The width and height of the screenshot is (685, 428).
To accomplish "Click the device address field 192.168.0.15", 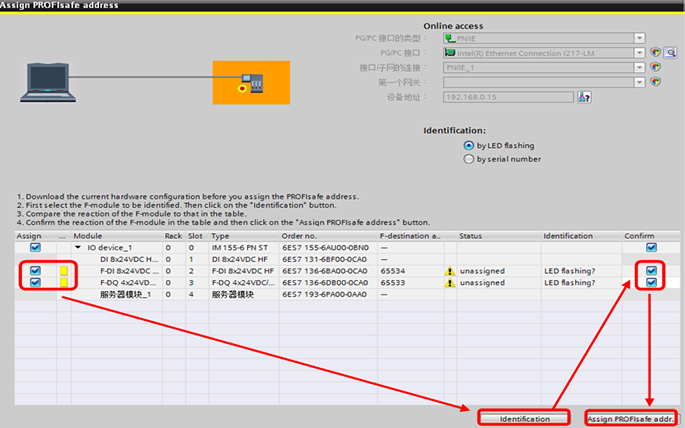I will (x=508, y=97).
